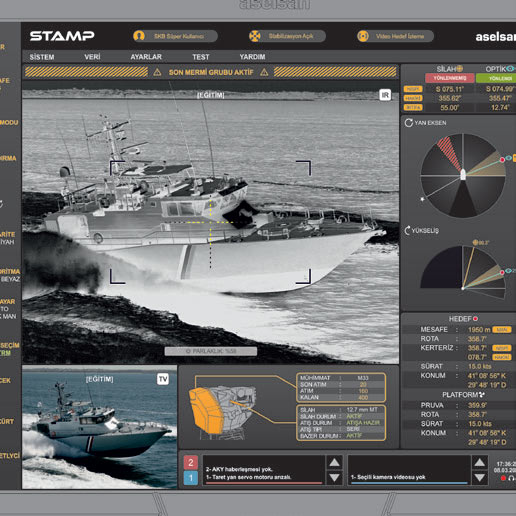Click the SİLAH 12.7 mm MT row
The height and width of the screenshot is (516, 516).
(x=341, y=410)
